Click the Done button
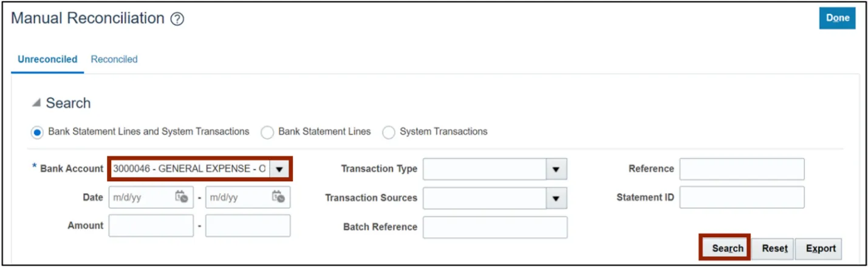The width and height of the screenshot is (868, 267). point(837,18)
